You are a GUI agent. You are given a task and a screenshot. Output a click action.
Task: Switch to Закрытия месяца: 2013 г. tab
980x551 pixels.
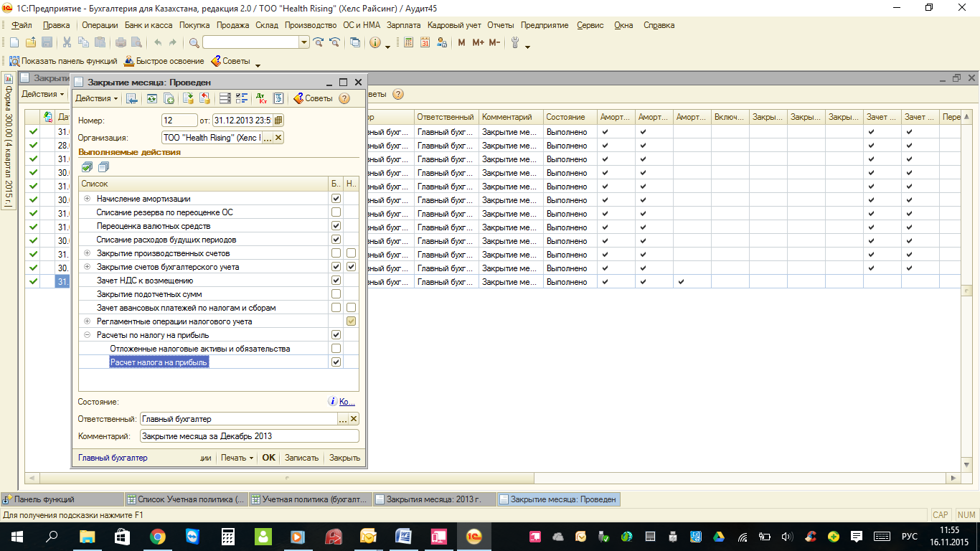coord(435,499)
